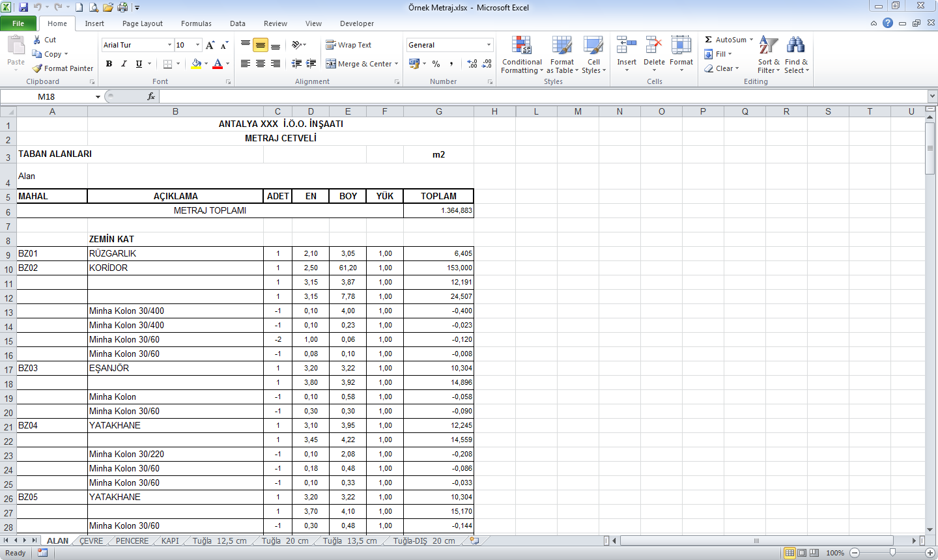Click the AutoSum sigma icon
The width and height of the screenshot is (938, 560).
coord(708,40)
